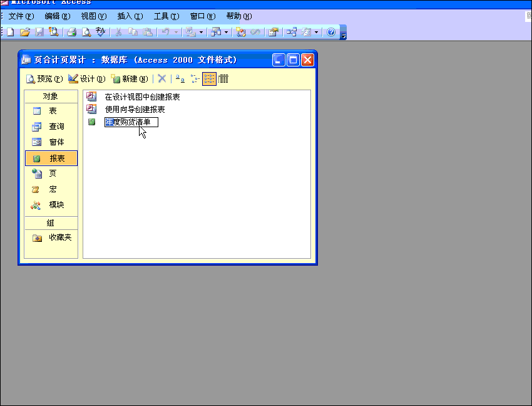Click the Cut scissors icon
This screenshot has width=532, height=406.
coord(118,33)
